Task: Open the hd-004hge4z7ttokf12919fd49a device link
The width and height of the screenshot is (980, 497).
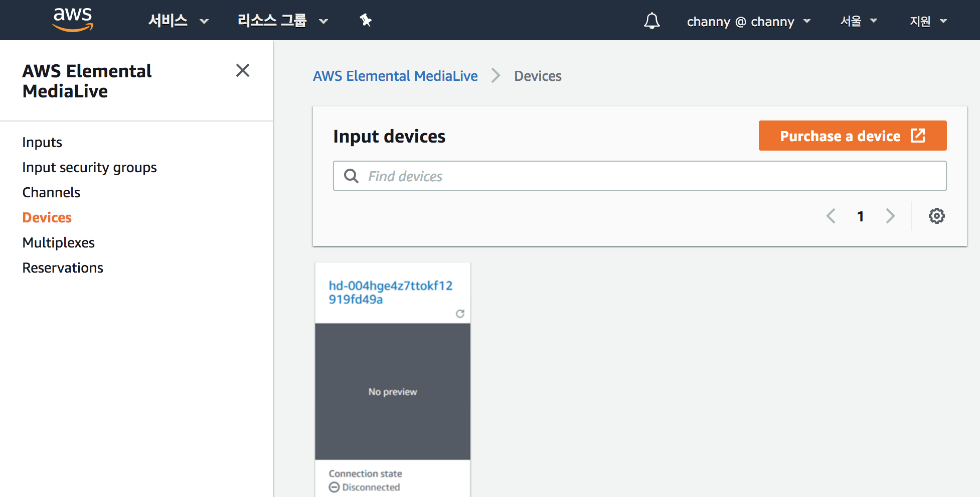Action: tap(390, 292)
